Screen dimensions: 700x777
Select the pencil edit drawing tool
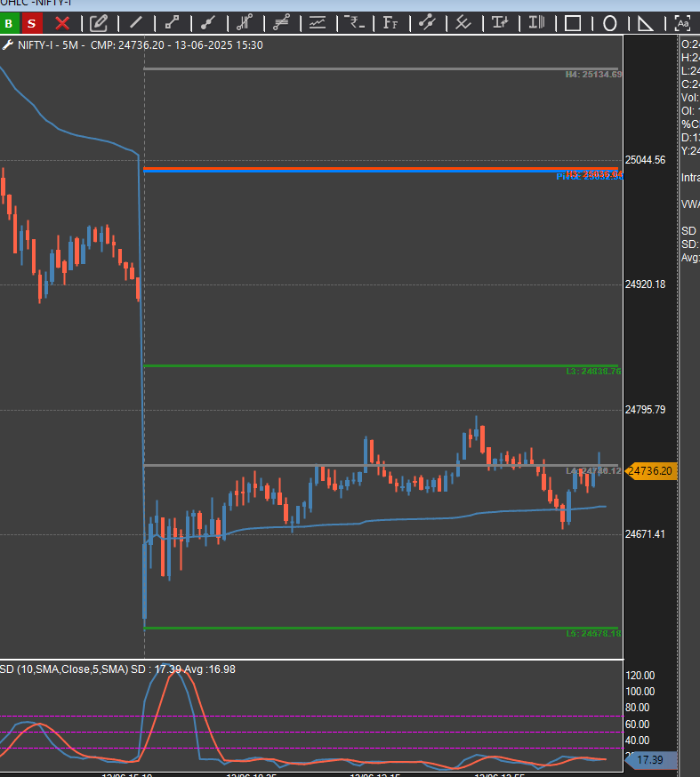point(99,23)
